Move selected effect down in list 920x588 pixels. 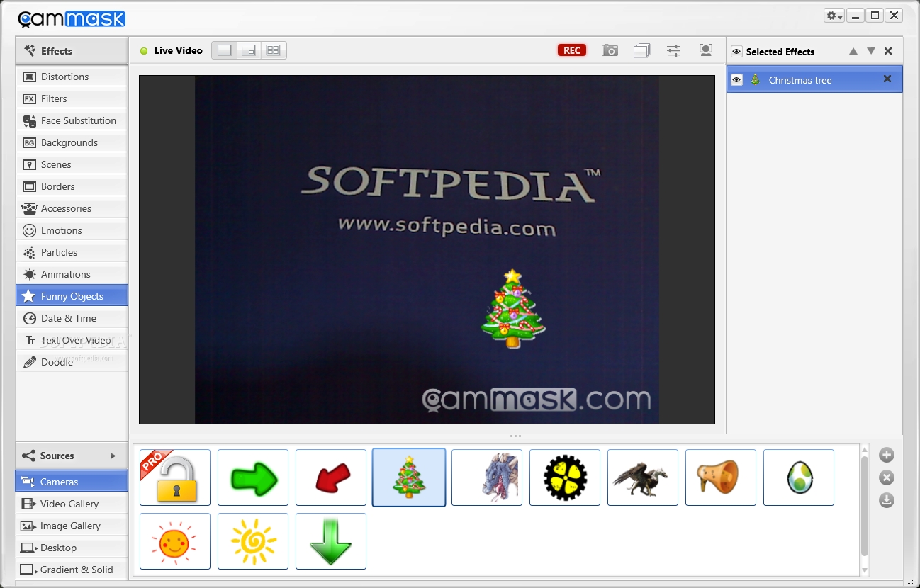(871, 51)
